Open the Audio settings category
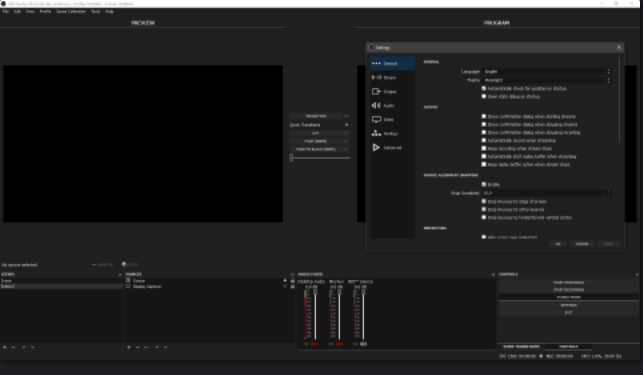 pyautogui.click(x=392, y=105)
